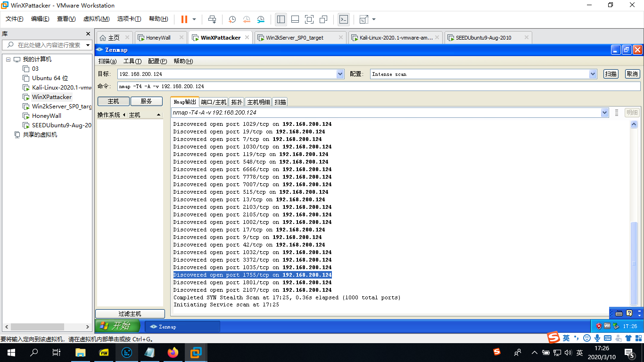644x362 pixels.
Task: Open Zenmap's 扫描(a) menu
Action: click(x=107, y=61)
